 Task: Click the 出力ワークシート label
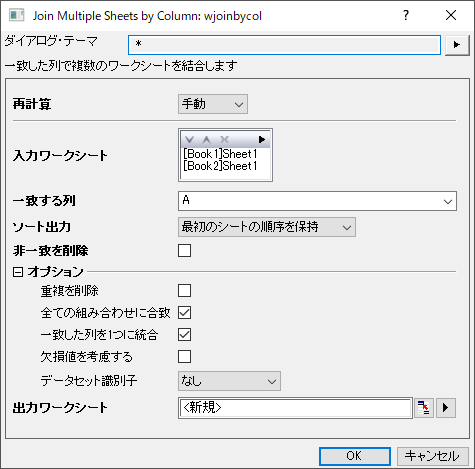(60, 408)
